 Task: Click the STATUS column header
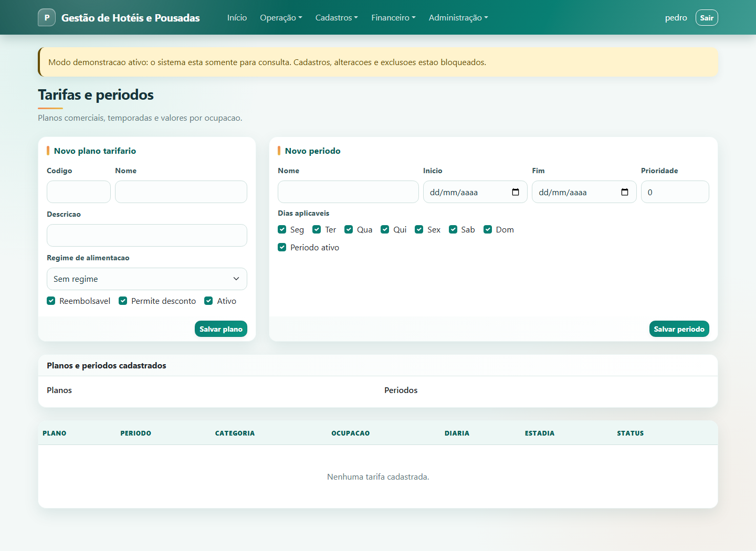[631, 433]
